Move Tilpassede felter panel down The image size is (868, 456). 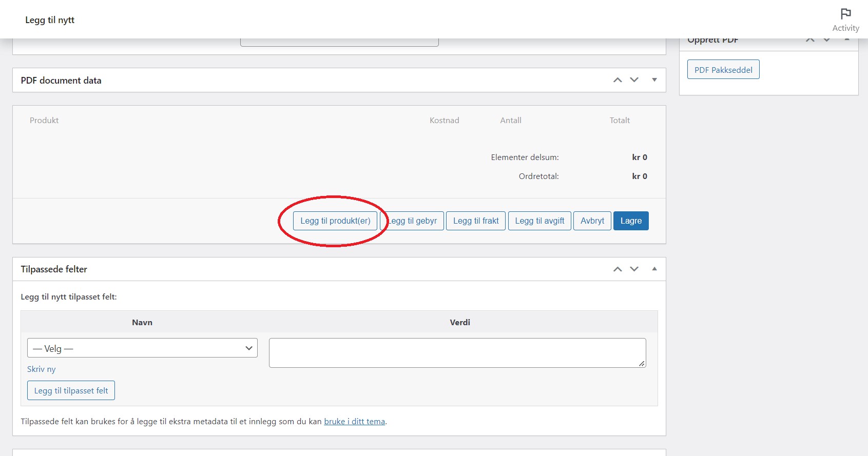634,269
